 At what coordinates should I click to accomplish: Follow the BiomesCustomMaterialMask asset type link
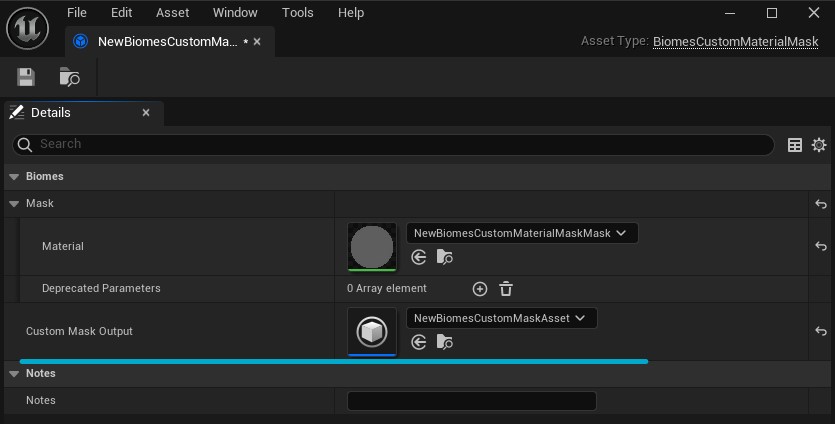(x=735, y=42)
